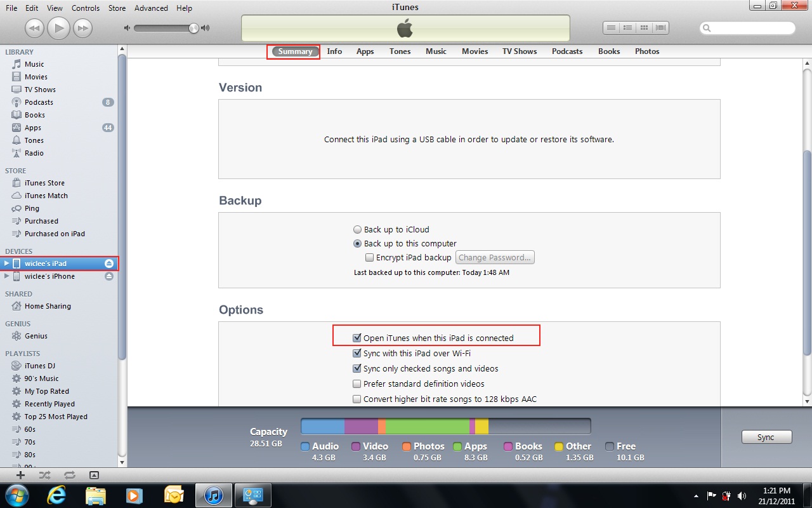Switch to album list view
Image resolution: width=812 pixels, height=508 pixels.
[627, 28]
